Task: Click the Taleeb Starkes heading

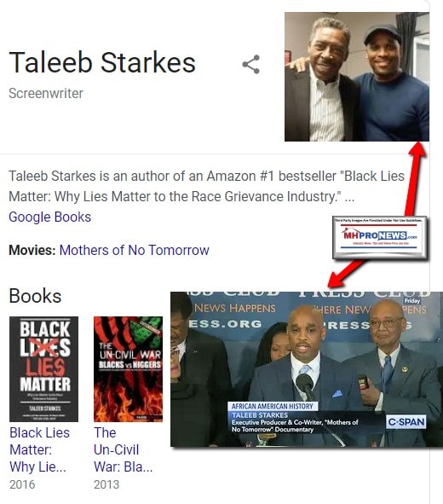Action: pyautogui.click(x=102, y=62)
